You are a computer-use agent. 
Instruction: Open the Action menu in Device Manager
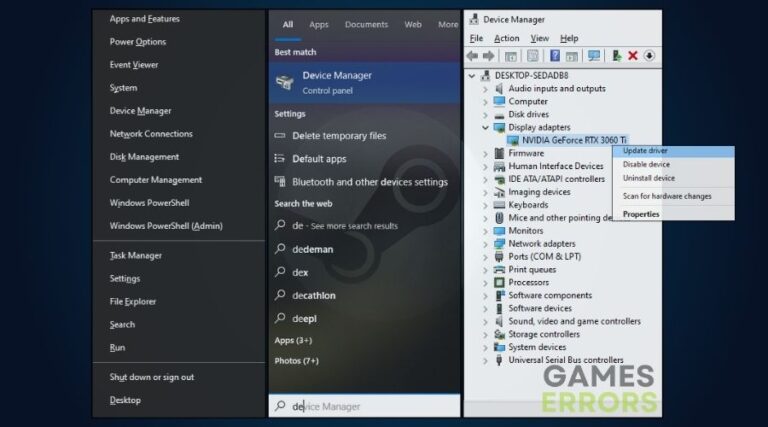506,38
